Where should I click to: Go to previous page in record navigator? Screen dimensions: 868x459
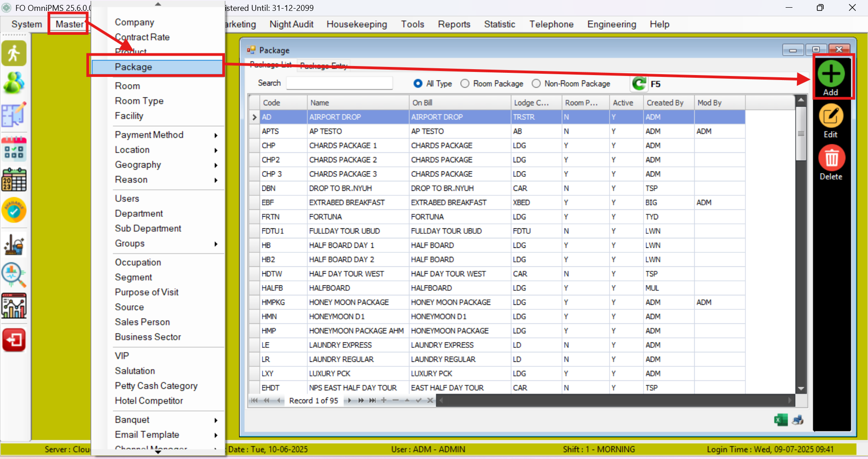[267, 401]
